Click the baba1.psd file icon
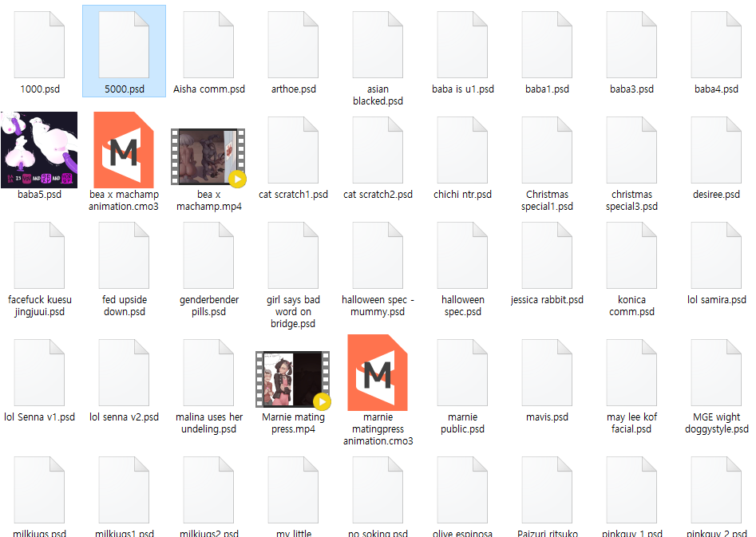The width and height of the screenshot is (756, 537). pyautogui.click(x=547, y=45)
